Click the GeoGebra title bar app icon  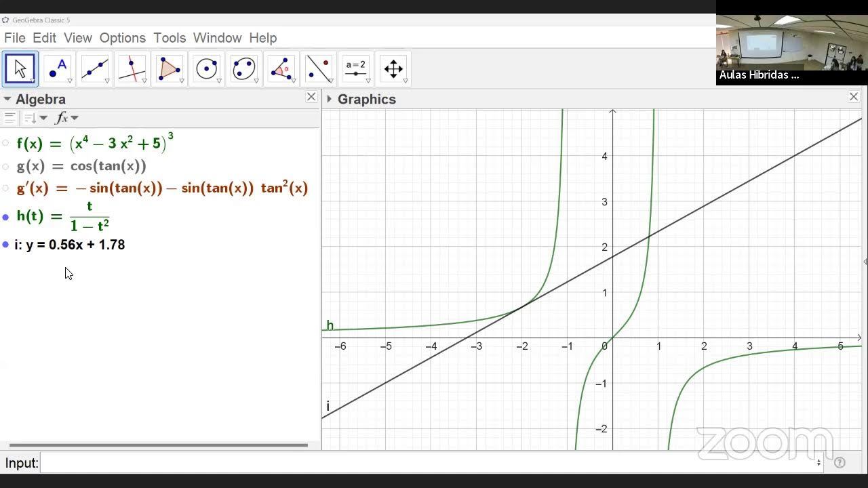coord(5,20)
